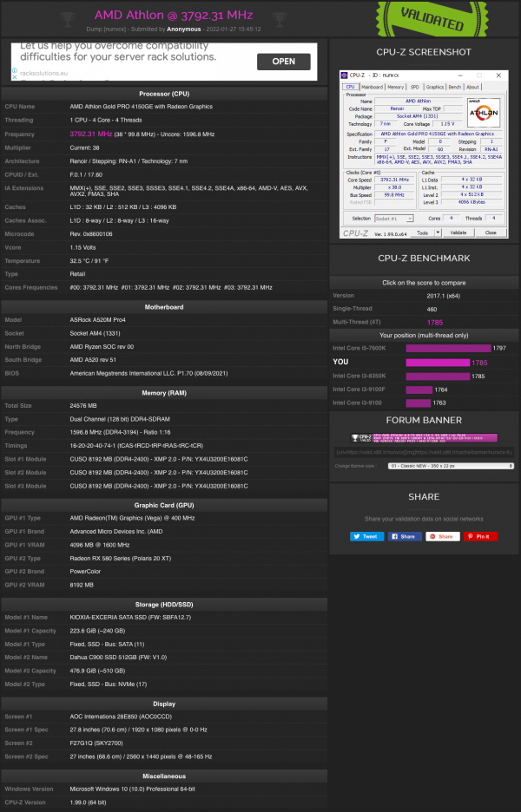Viewport: 521px width, 812px height.
Task: Open the Tools dropdown arrow in CPU-Z
Action: (437, 232)
